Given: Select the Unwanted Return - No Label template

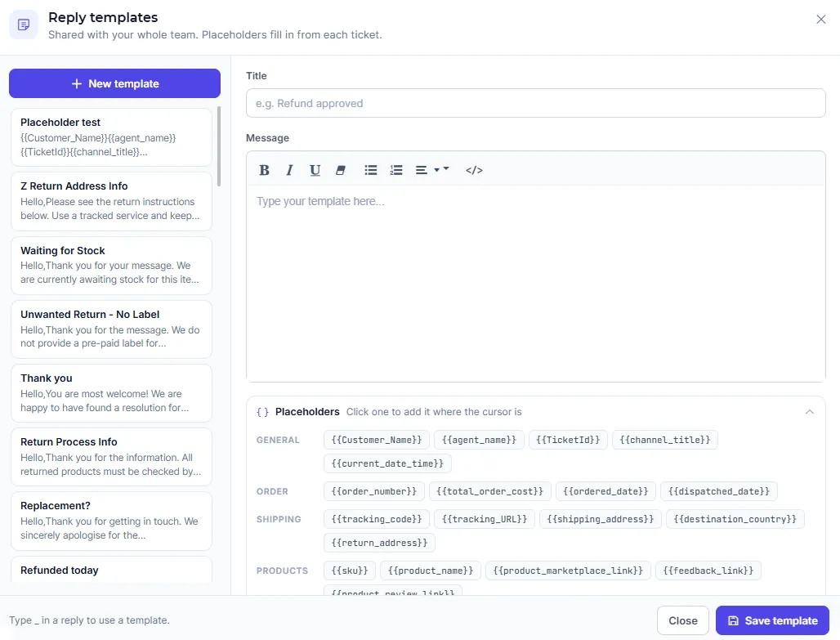Looking at the screenshot, I should tap(111, 329).
